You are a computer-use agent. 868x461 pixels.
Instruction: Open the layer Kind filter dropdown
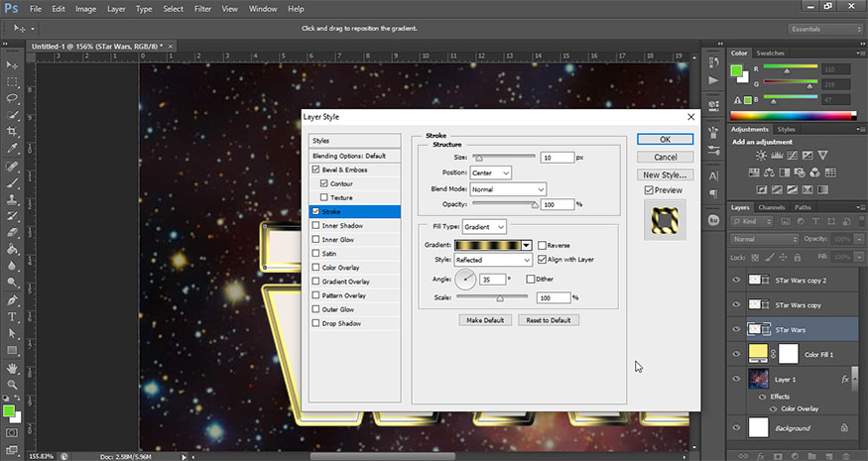click(752, 221)
